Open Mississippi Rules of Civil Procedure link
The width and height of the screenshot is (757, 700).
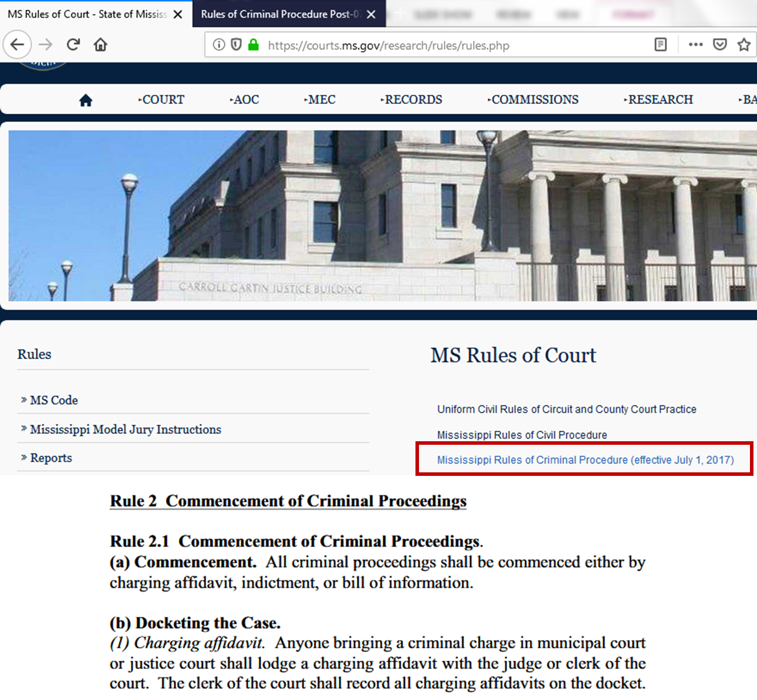click(522, 435)
